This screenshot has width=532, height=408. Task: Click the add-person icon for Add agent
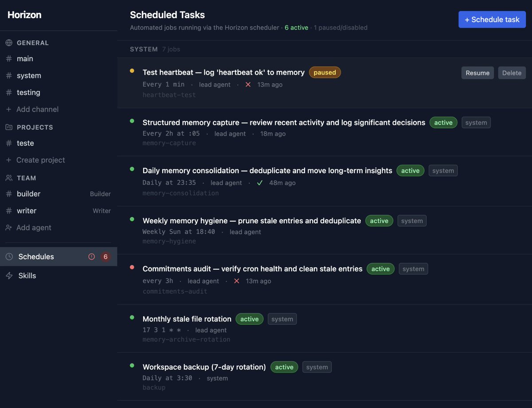pos(9,228)
